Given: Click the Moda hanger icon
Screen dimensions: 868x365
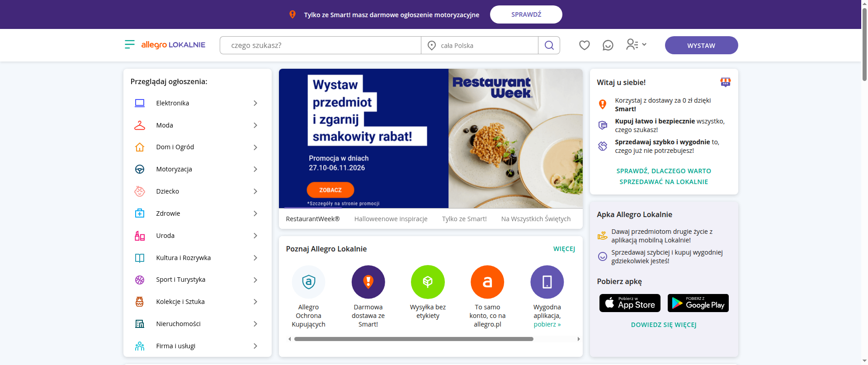Looking at the screenshot, I should coord(140,125).
